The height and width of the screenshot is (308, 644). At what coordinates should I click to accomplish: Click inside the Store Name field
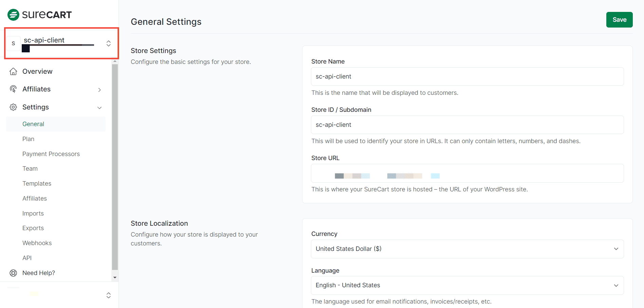[467, 76]
